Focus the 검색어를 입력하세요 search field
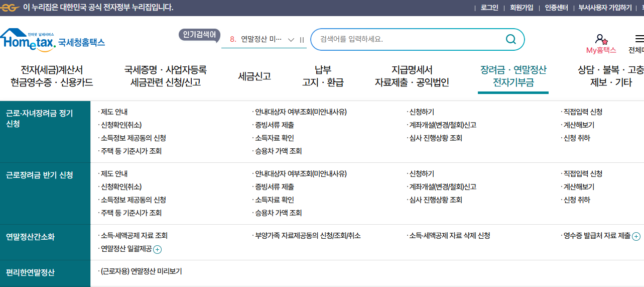Viewport: 644px width, 287px height. coord(409,39)
